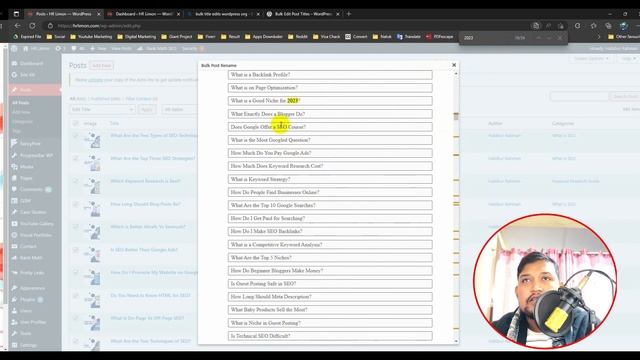This screenshot has width=640, height=360.
Task: Click 'What Are the Top 5 Niches?' field
Action: pyautogui.click(x=330, y=258)
